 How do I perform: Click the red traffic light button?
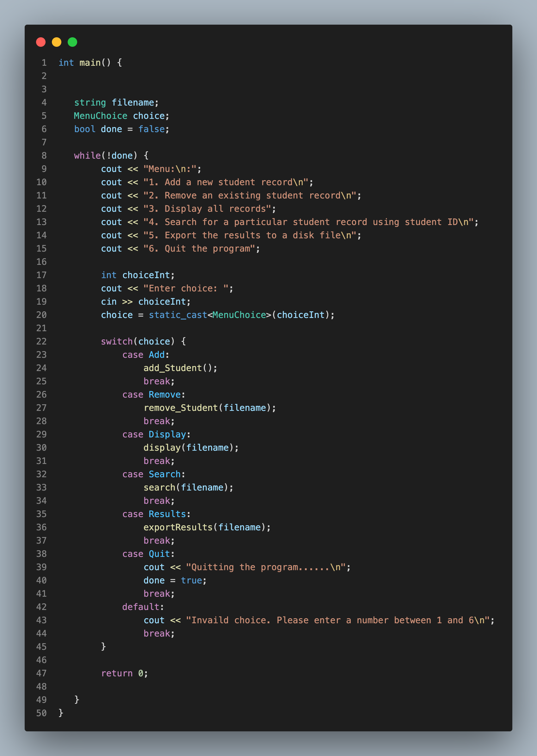[41, 42]
